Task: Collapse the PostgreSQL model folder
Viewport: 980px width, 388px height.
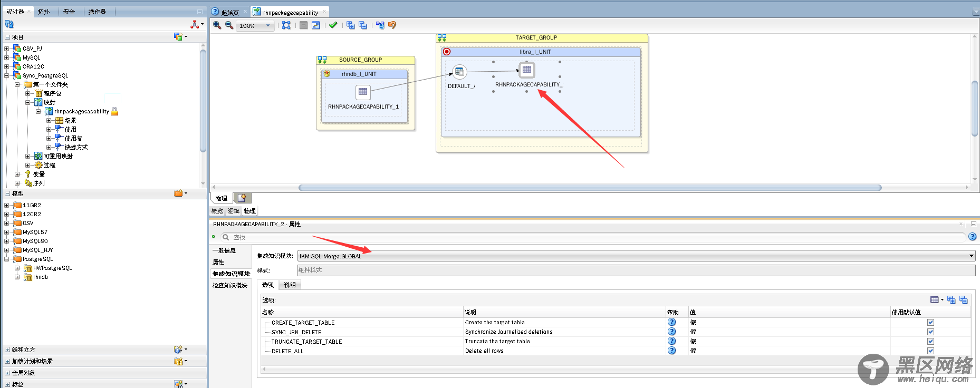Action: (6, 259)
